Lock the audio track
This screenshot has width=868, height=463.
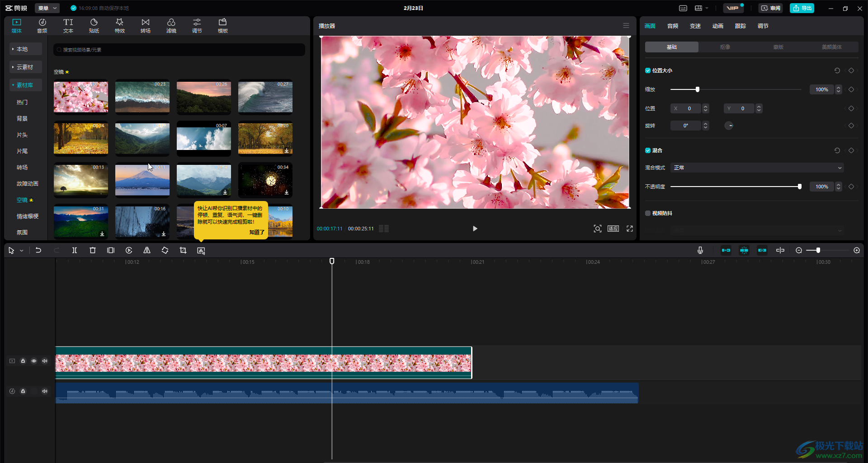[x=23, y=391]
